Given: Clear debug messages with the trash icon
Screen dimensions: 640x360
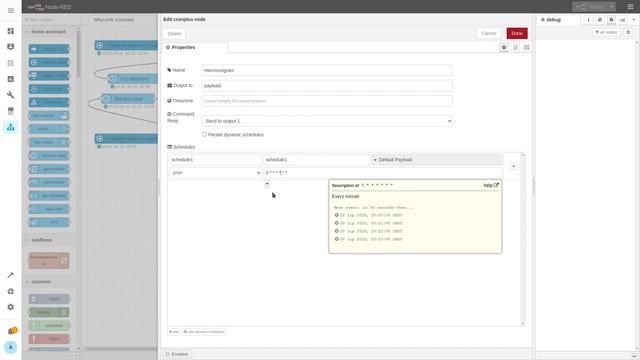Looking at the screenshot, I should (628, 32).
